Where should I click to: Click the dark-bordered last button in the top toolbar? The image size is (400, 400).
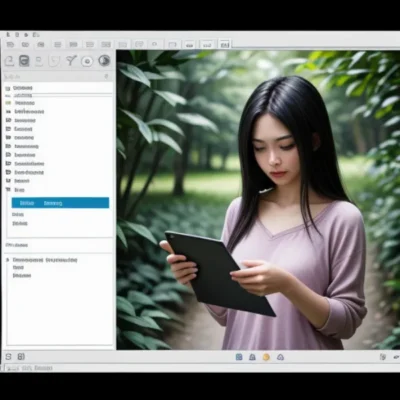tap(225, 44)
